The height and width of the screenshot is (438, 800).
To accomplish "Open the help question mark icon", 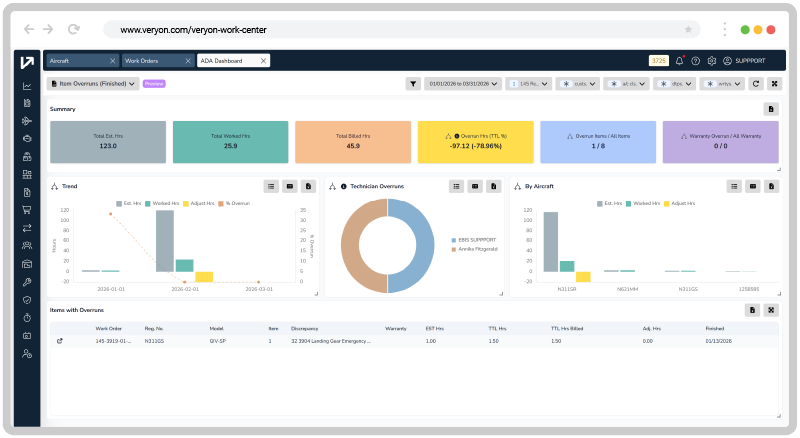I will pos(696,61).
